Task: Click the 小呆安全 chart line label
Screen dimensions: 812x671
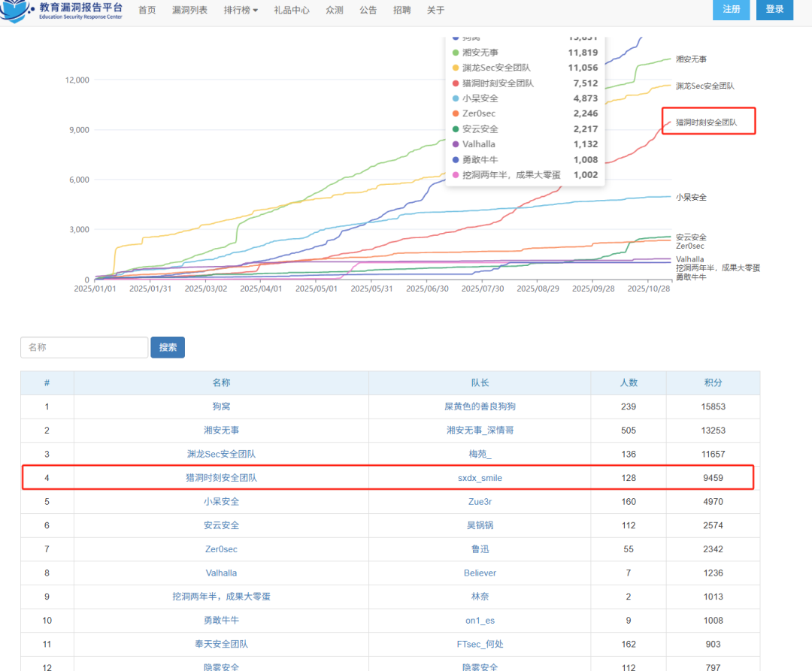Action: pyautogui.click(x=691, y=197)
